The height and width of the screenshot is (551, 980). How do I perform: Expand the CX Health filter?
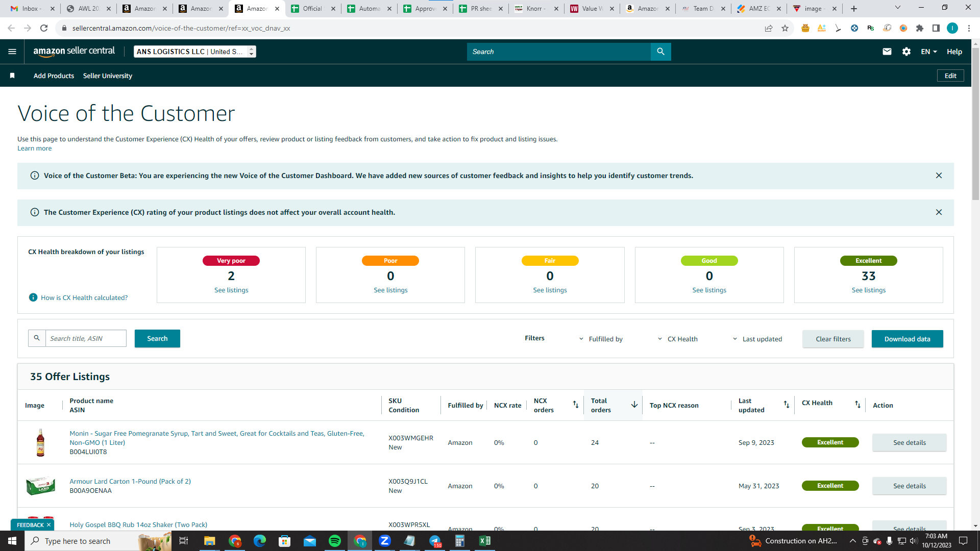[678, 339]
